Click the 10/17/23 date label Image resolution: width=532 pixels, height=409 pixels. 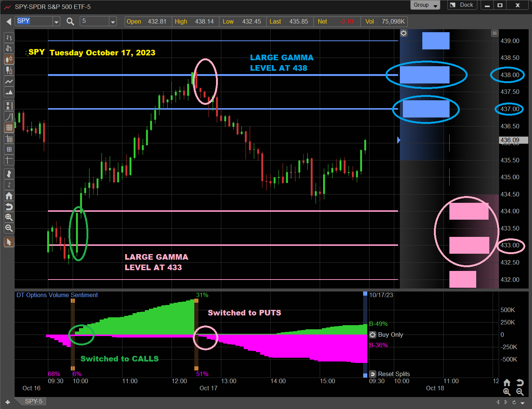381,295
